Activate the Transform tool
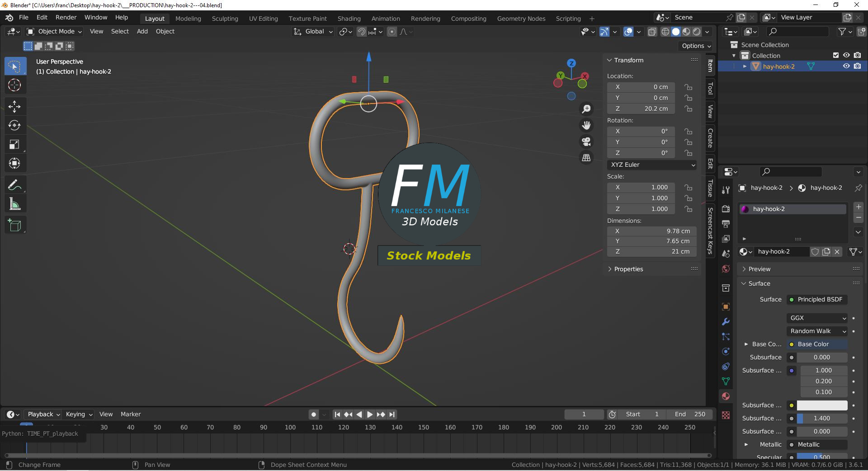The height and width of the screenshot is (471, 868). click(14, 163)
